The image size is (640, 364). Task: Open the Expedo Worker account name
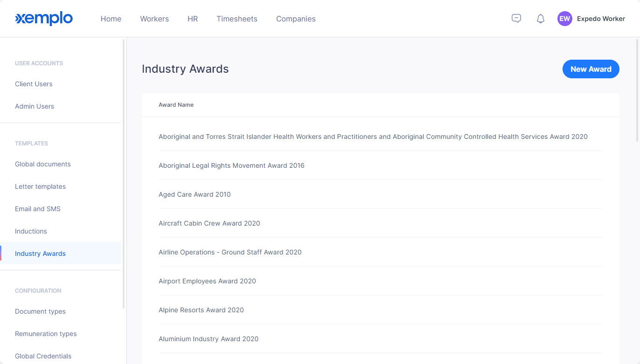pos(601,19)
